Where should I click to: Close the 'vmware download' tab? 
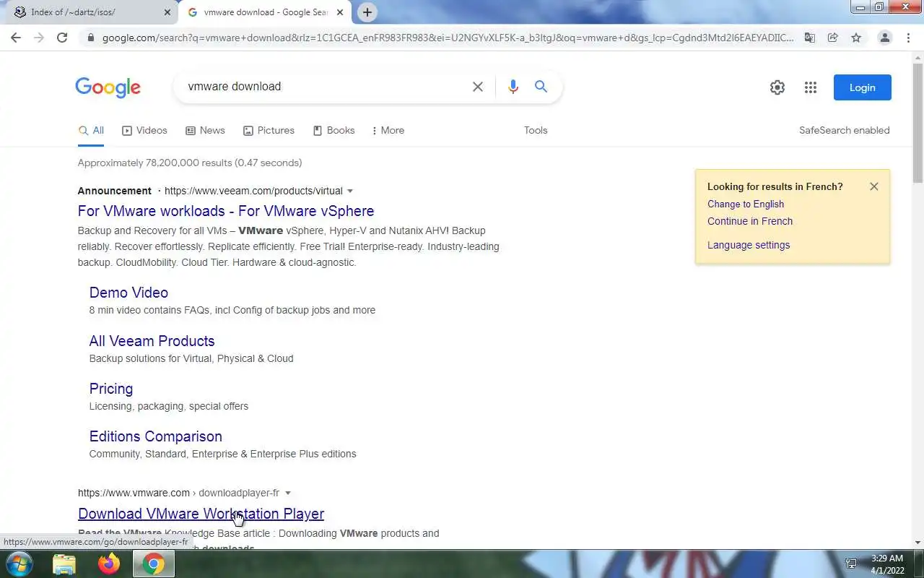click(x=341, y=12)
